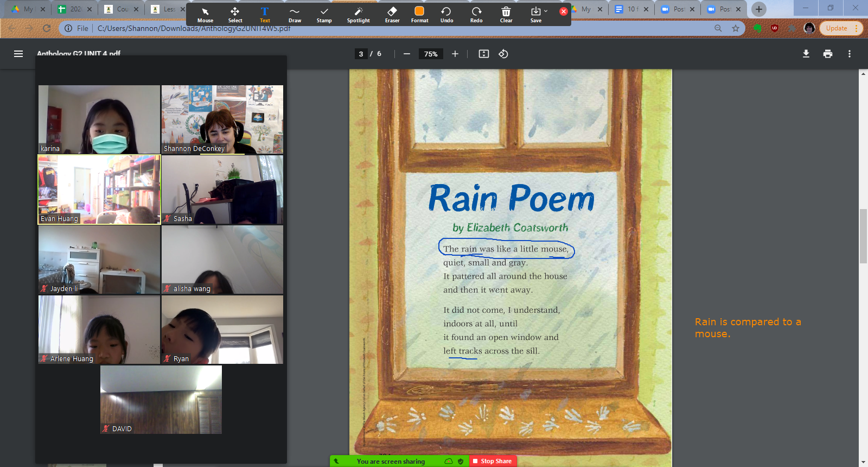Select Evan Huang's video tile

99,190
